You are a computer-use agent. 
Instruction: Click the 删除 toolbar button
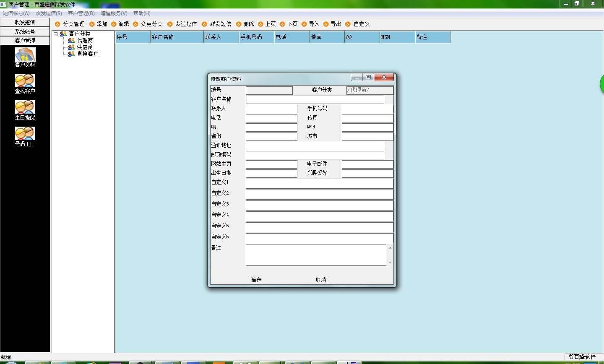tap(245, 24)
